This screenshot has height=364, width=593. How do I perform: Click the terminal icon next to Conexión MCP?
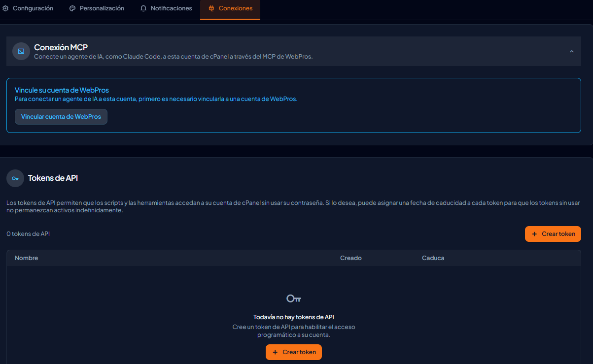pos(21,51)
